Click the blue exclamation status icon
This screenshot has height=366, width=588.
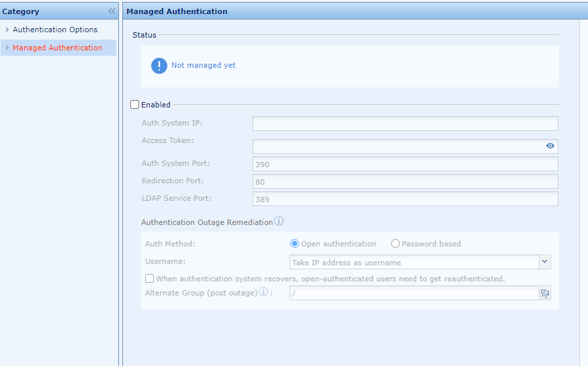(159, 66)
